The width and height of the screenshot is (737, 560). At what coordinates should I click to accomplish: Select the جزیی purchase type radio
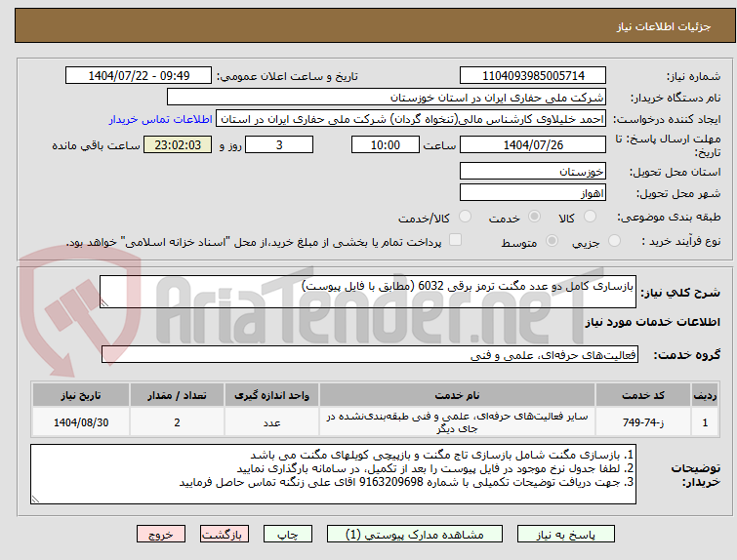point(614,241)
